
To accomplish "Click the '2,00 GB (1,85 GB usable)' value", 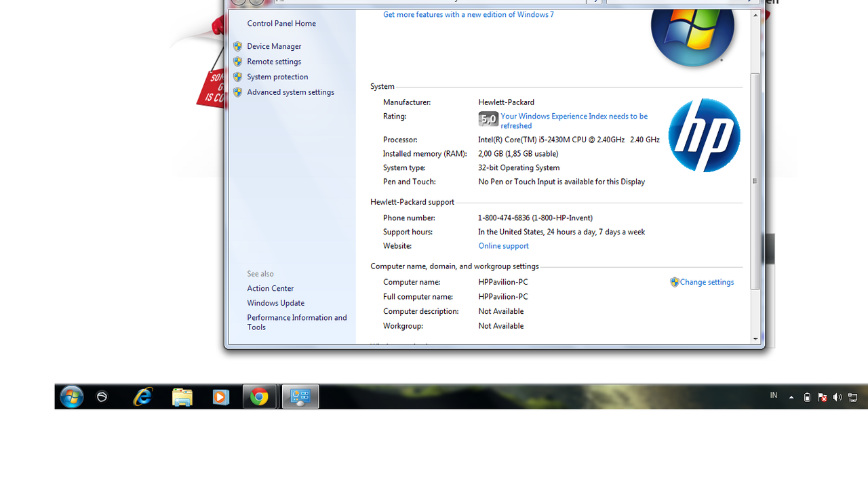I will [518, 154].
